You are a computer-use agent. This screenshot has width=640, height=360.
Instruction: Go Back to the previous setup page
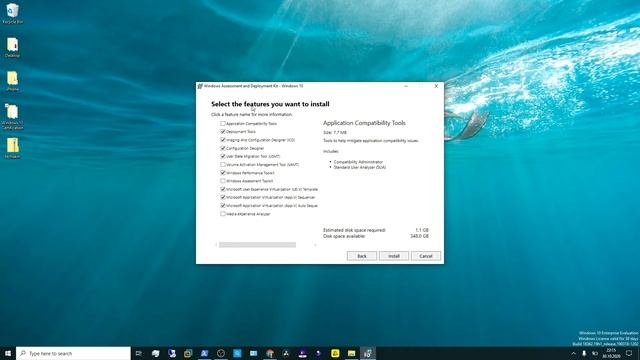pyautogui.click(x=362, y=256)
